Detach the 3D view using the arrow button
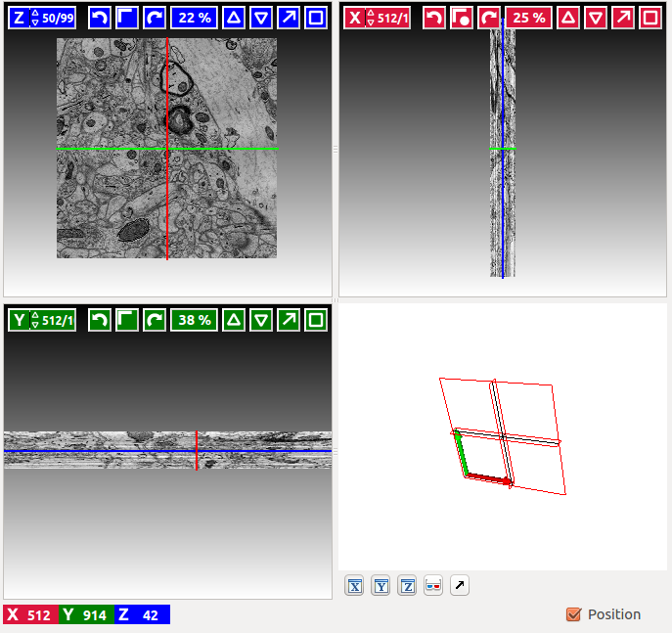The height and width of the screenshot is (633, 672). coord(460,586)
